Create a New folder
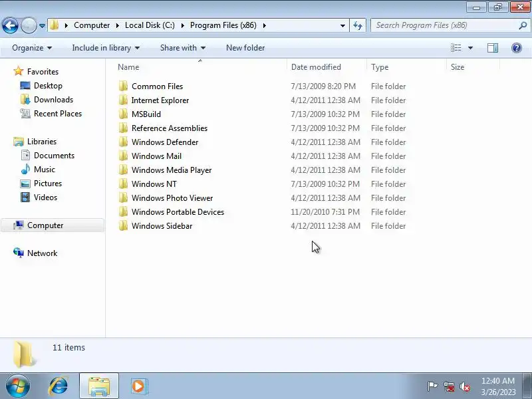The width and height of the screenshot is (532, 399). (x=245, y=48)
